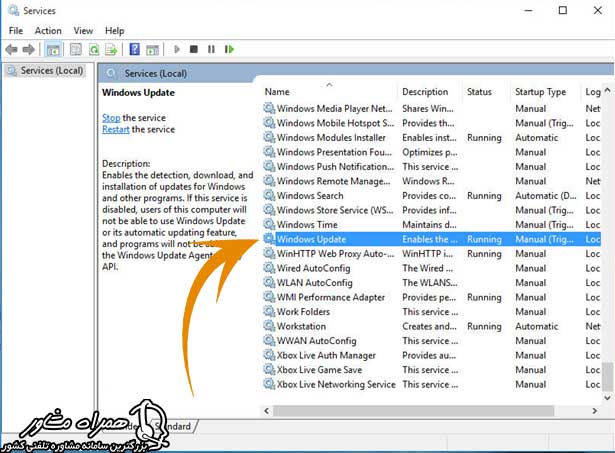Toggle Show/Hide Console Tree icon

[53, 49]
